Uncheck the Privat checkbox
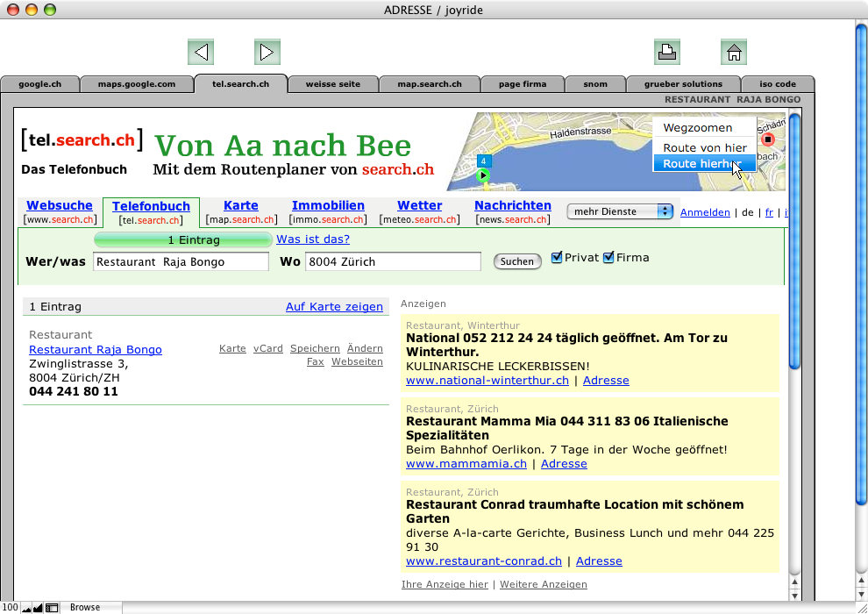This screenshot has height=614, width=868. [x=557, y=257]
